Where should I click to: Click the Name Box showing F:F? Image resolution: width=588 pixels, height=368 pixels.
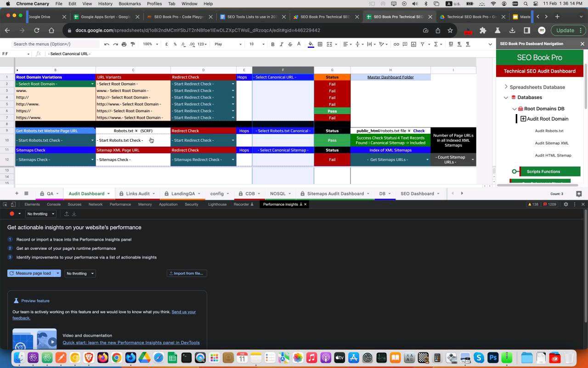tap(16, 54)
